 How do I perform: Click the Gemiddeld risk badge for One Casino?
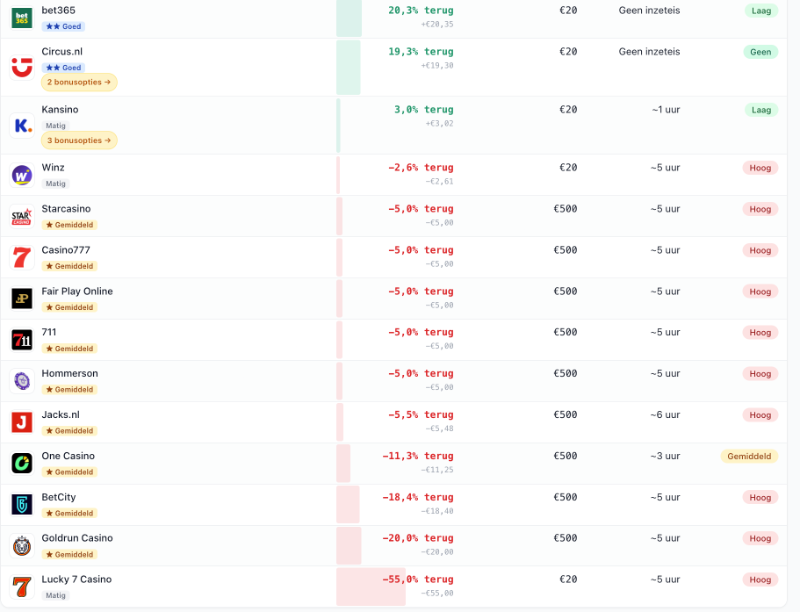748,456
